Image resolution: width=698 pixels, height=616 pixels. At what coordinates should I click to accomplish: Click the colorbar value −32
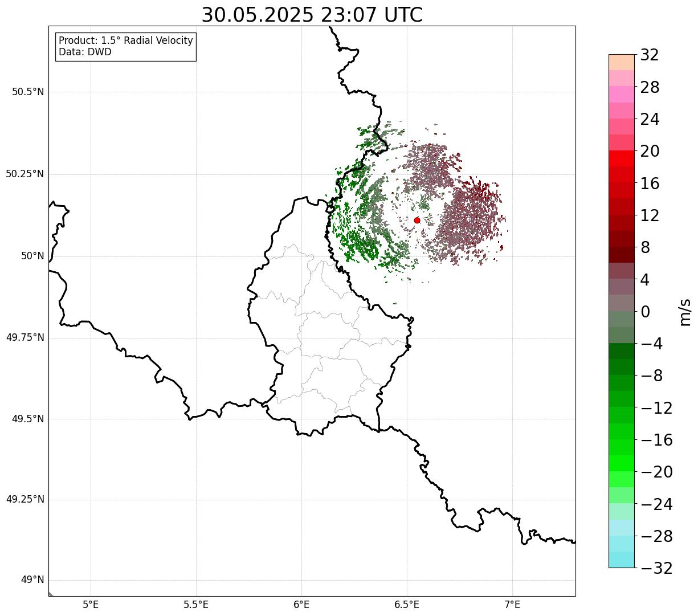(656, 568)
